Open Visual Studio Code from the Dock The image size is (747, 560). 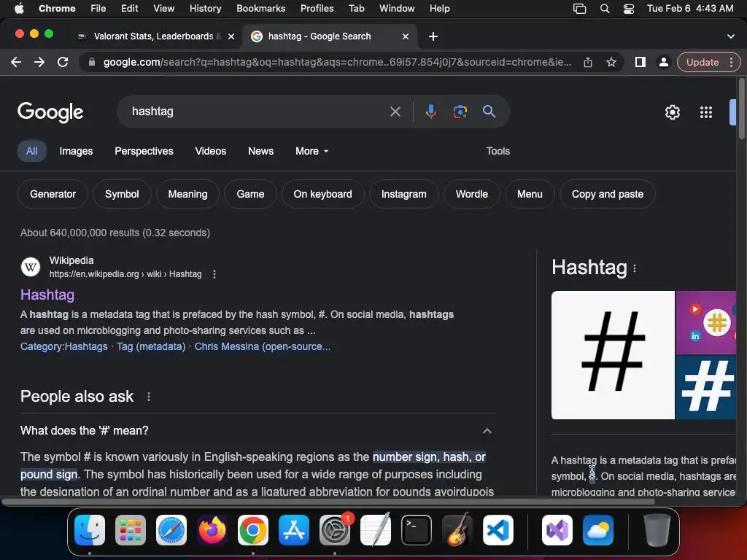(x=498, y=530)
